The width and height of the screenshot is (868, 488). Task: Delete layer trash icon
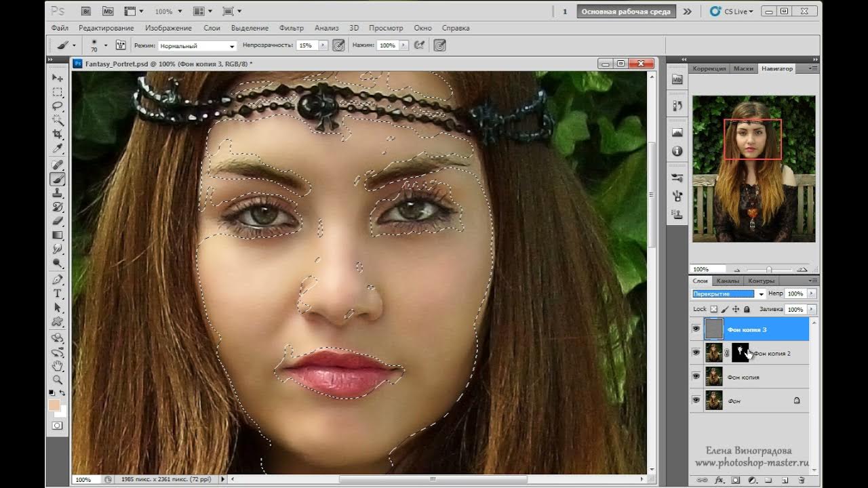pyautogui.click(x=801, y=480)
